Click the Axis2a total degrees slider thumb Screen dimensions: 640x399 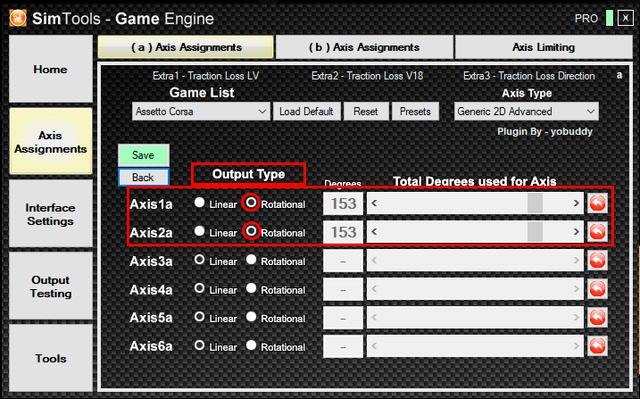coord(535,232)
